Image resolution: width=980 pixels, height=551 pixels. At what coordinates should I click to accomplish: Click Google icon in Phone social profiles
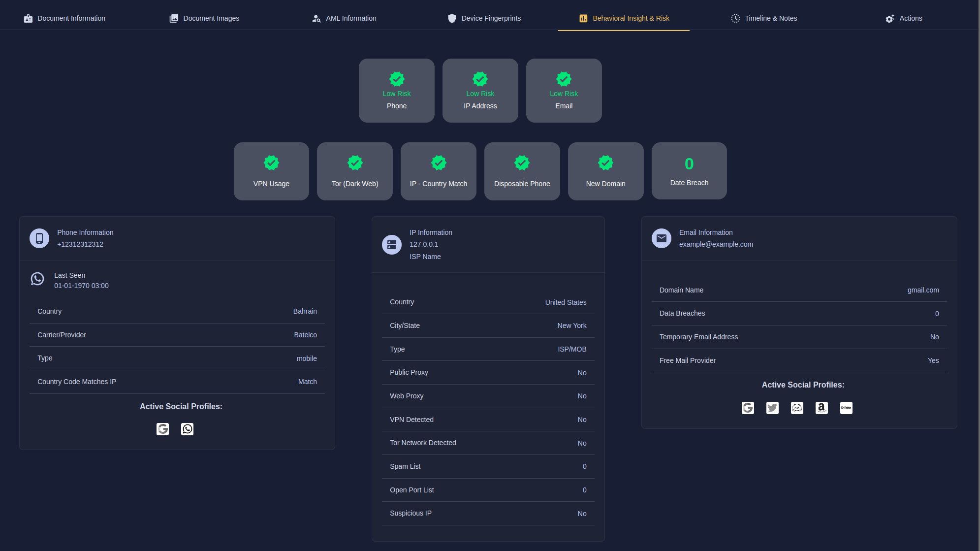(162, 429)
